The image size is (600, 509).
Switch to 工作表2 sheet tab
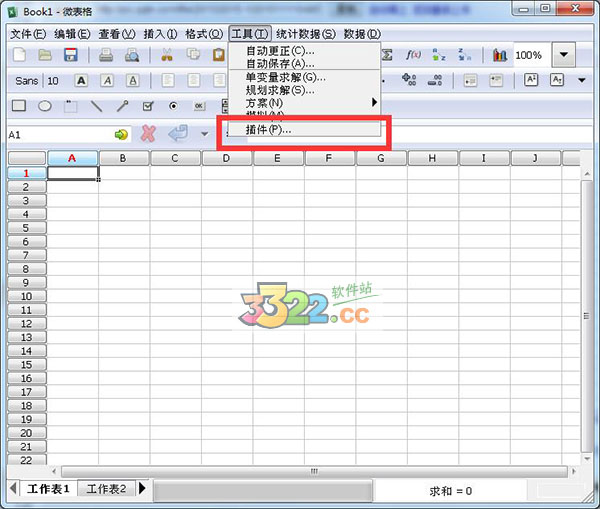point(106,489)
